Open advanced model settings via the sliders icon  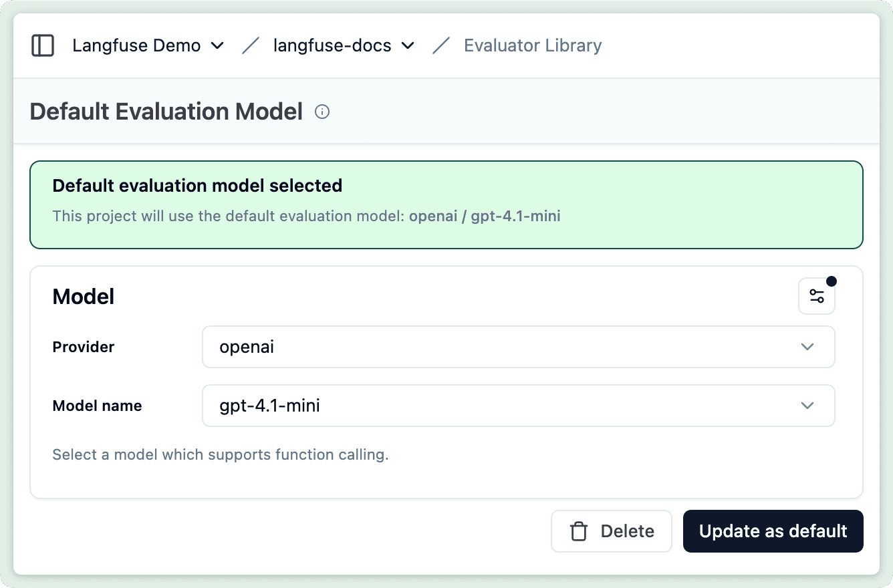[816, 295]
